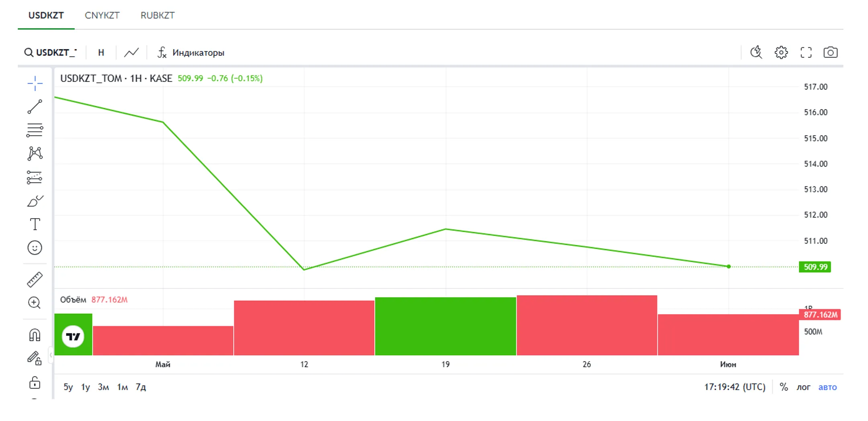Viewport: 868px width, 421px height.
Task: Click the USDKZT_ symbol search field
Action: [x=51, y=53]
